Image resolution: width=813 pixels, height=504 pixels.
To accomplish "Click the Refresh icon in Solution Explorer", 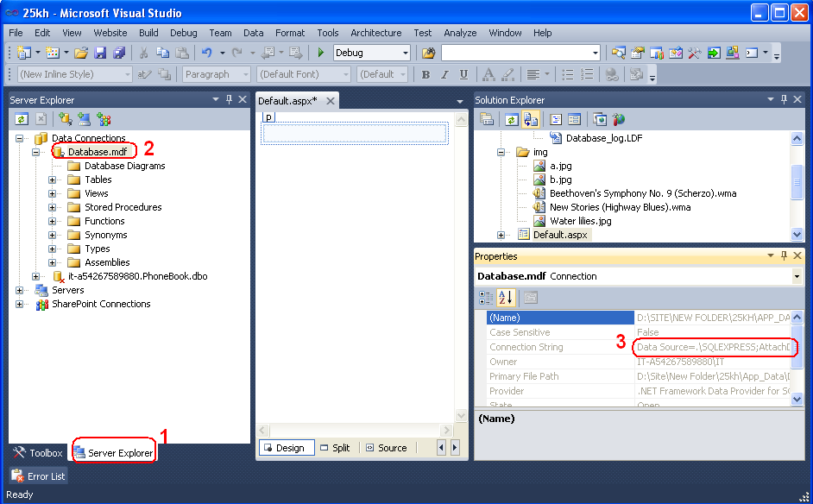I will coord(511,120).
